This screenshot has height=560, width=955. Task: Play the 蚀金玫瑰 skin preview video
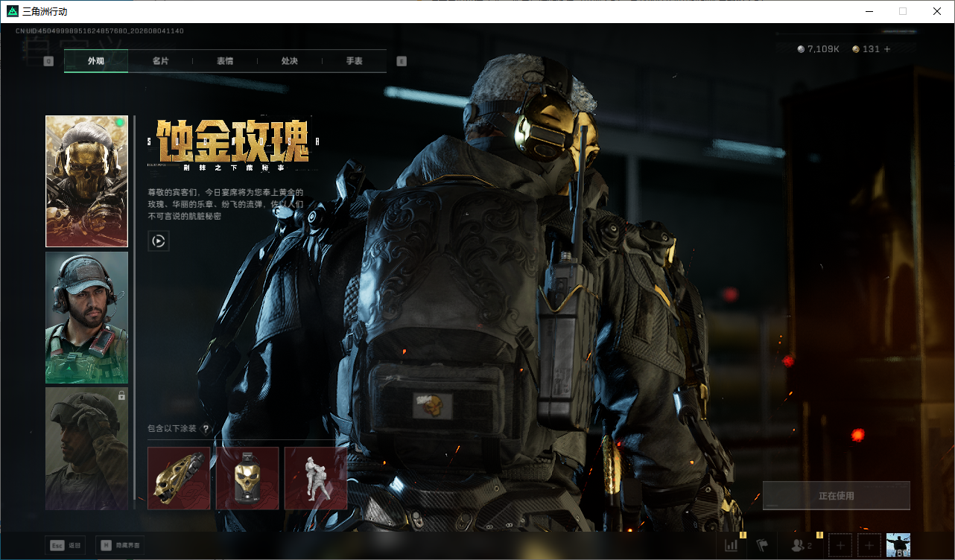(x=159, y=241)
